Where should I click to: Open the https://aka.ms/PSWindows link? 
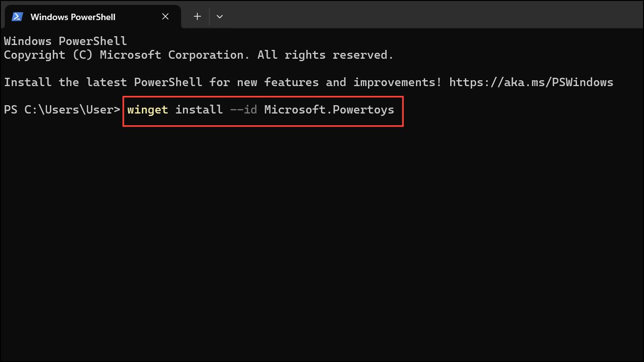(x=531, y=82)
